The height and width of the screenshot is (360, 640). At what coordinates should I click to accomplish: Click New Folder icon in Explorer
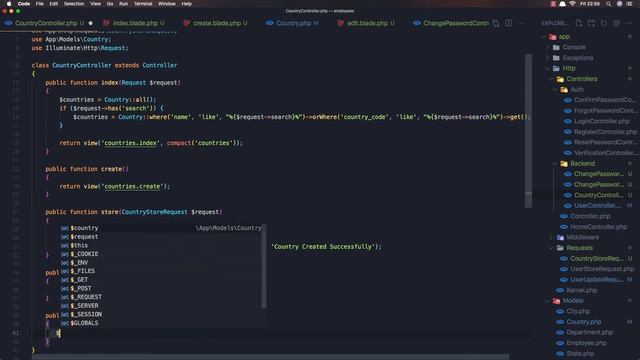pyautogui.click(x=591, y=23)
